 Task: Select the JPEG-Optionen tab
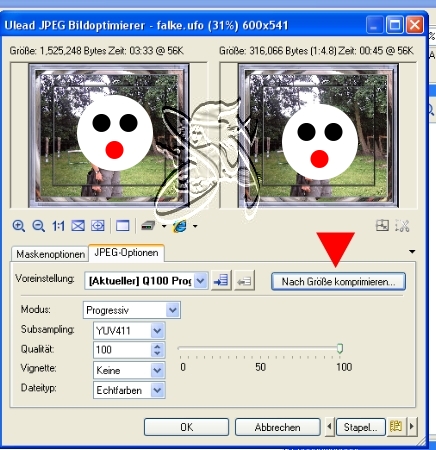click(x=126, y=253)
